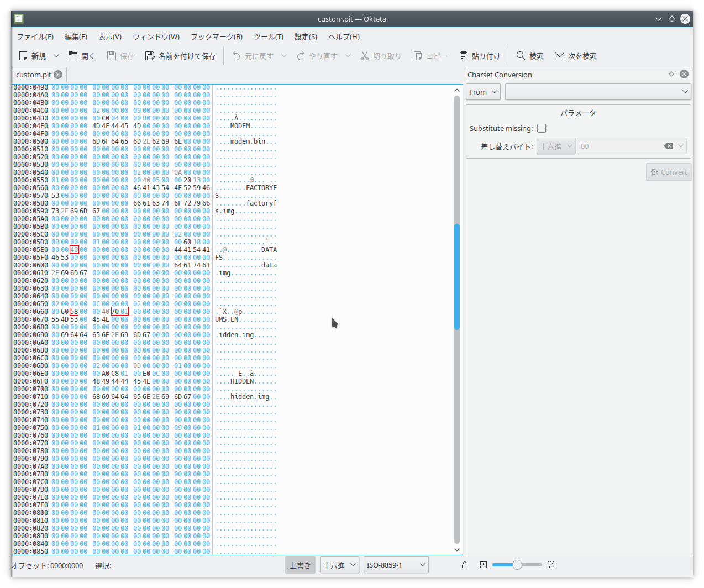The height and width of the screenshot is (588, 704).
Task: Click the 元に戻す (Undo) button
Action: click(253, 56)
